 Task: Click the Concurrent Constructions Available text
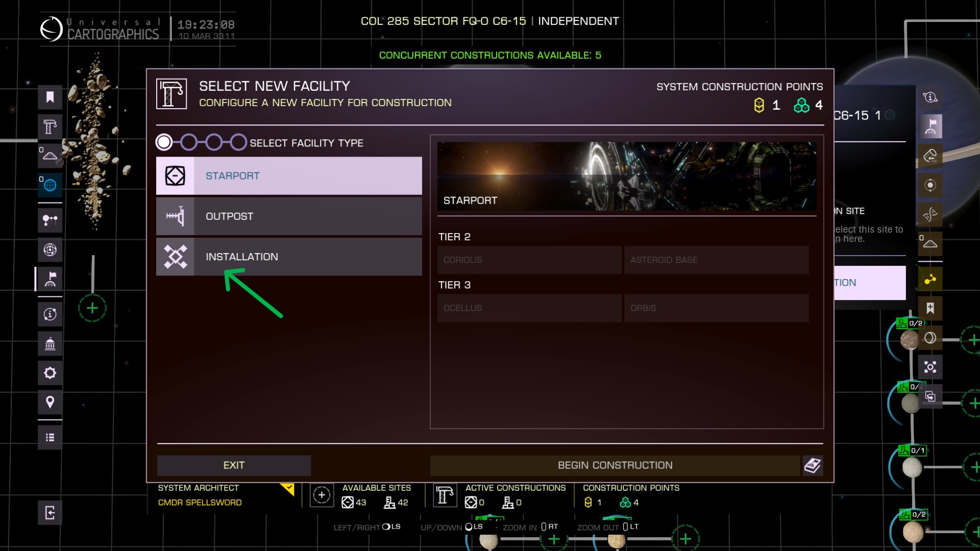(x=490, y=55)
